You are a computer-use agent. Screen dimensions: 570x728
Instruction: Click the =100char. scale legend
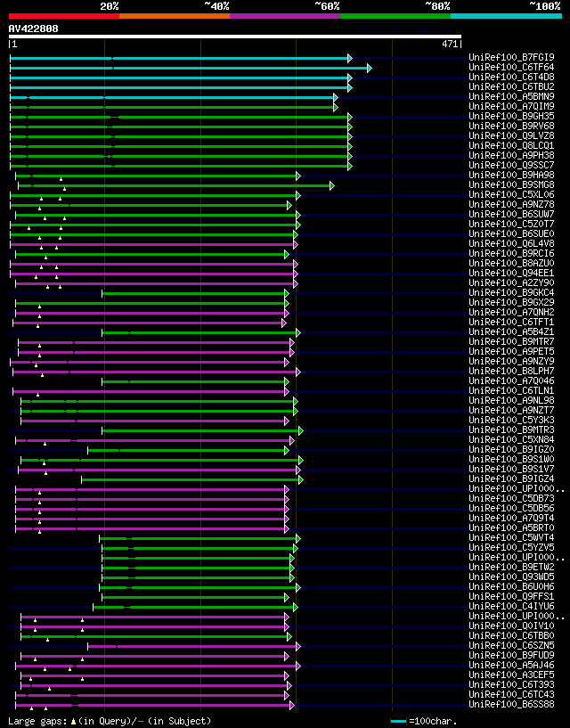coord(424,721)
